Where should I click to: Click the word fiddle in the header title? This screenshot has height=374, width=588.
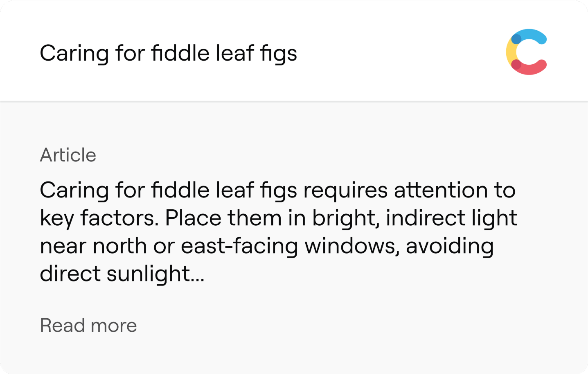(x=180, y=53)
